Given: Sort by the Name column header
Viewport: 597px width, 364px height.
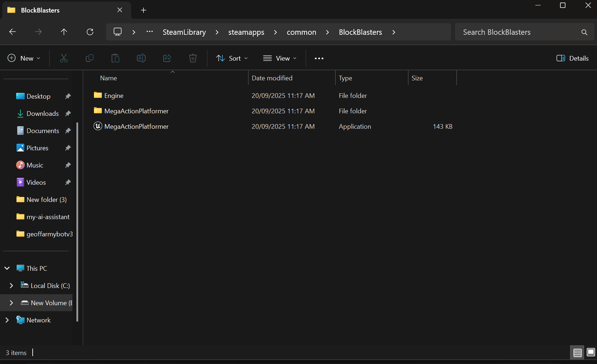Looking at the screenshot, I should [x=108, y=78].
